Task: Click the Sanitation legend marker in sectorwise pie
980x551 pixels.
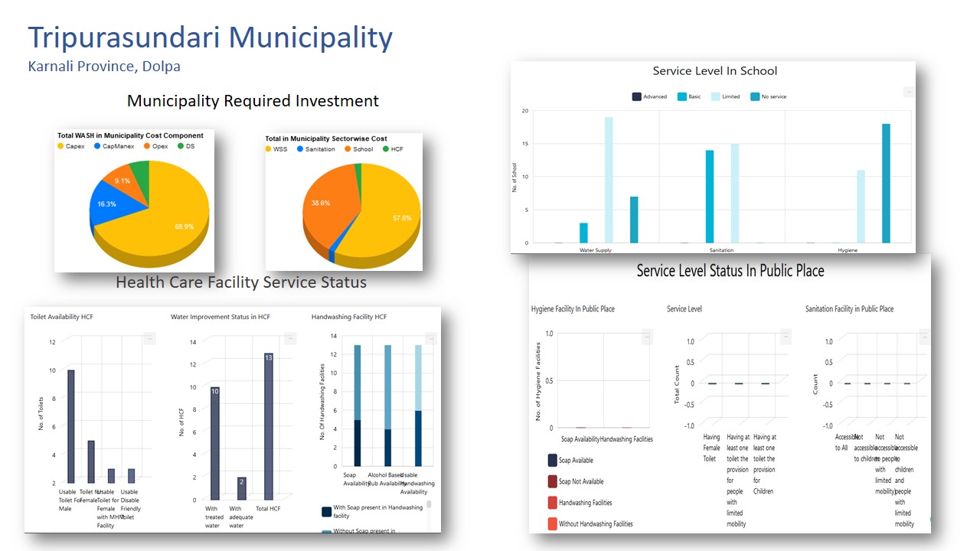Action: click(300, 148)
